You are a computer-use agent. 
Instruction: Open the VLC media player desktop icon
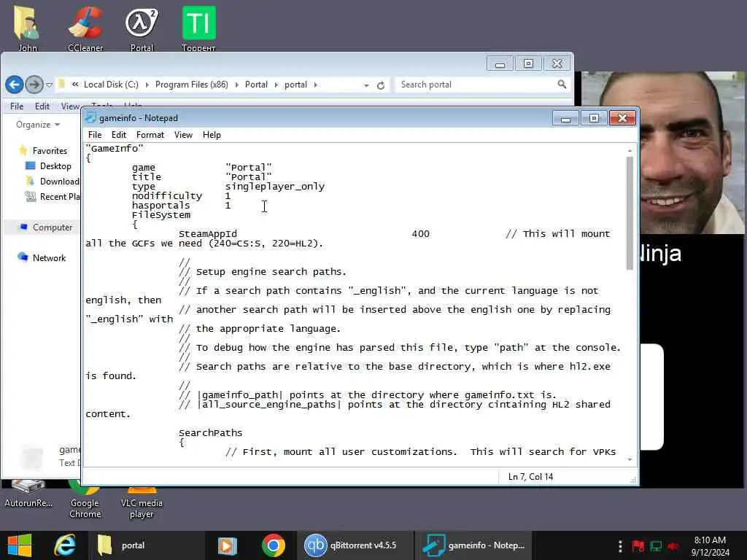pos(142,500)
